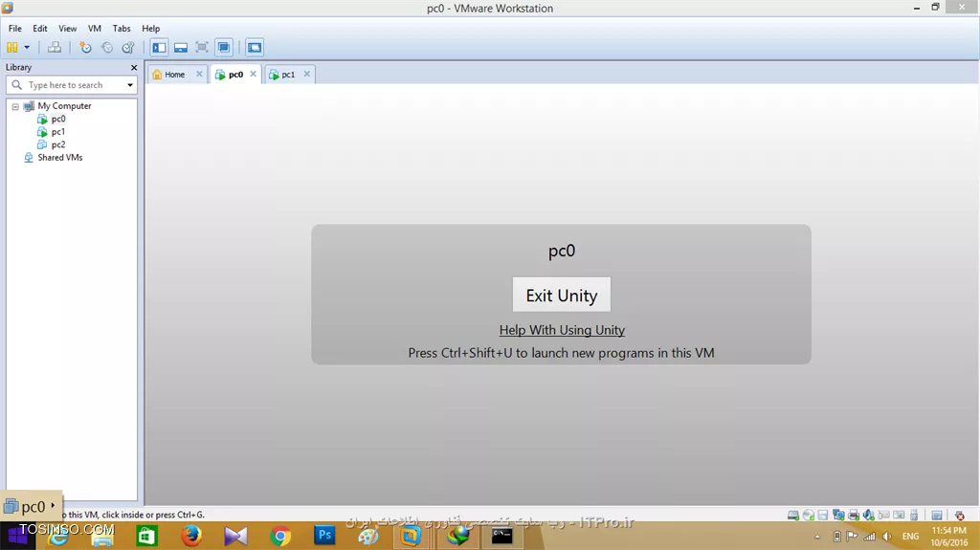The height and width of the screenshot is (550, 980).
Task: Open the Snapshot Manager icon
Action: point(128,48)
